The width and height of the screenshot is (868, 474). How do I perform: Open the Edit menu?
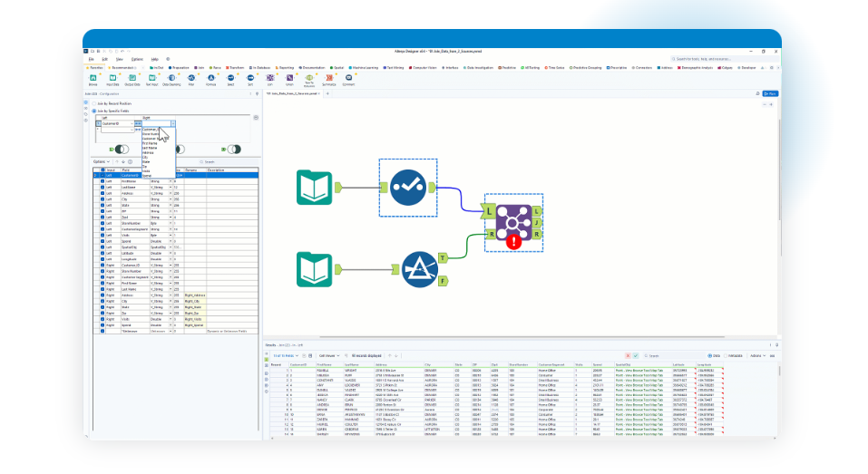click(104, 59)
